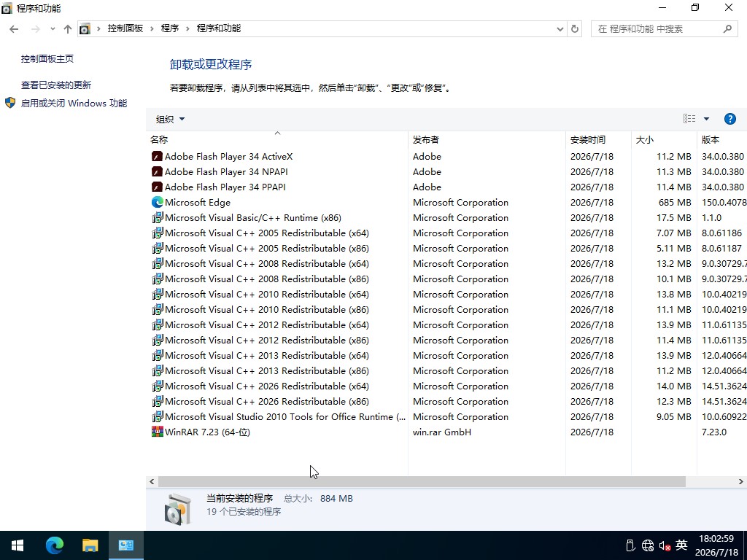Expand the view options dropdown arrow
Image resolution: width=747 pixels, height=560 pixels.
[x=706, y=119]
